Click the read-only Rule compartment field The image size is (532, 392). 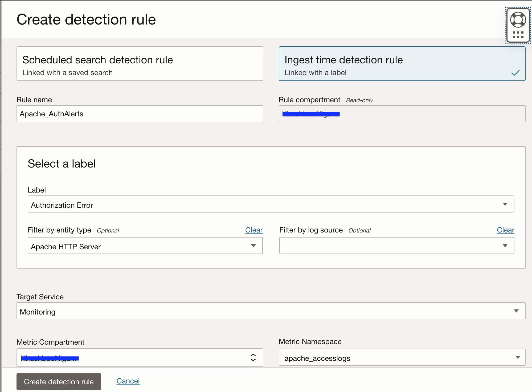(x=402, y=114)
